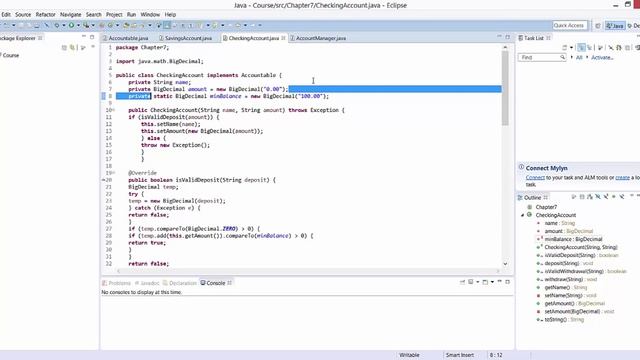The width and height of the screenshot is (640, 360).
Task: Minimize the Package Explorer view
Action: click(x=84, y=37)
